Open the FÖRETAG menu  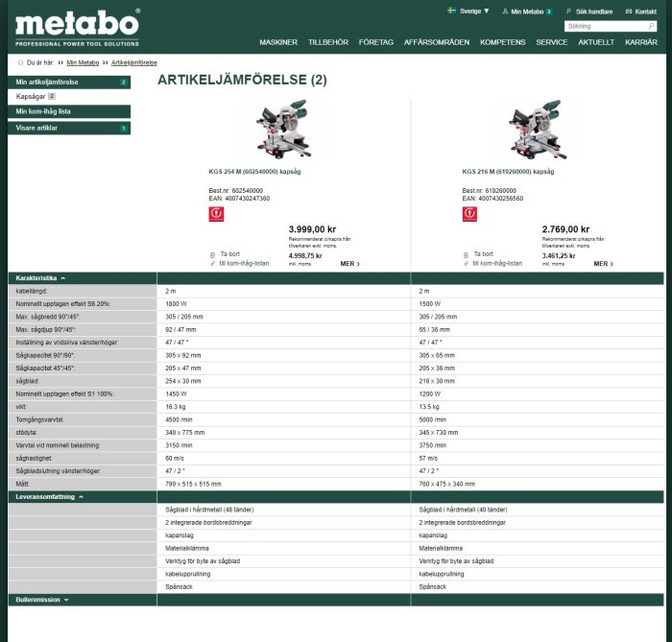(376, 42)
